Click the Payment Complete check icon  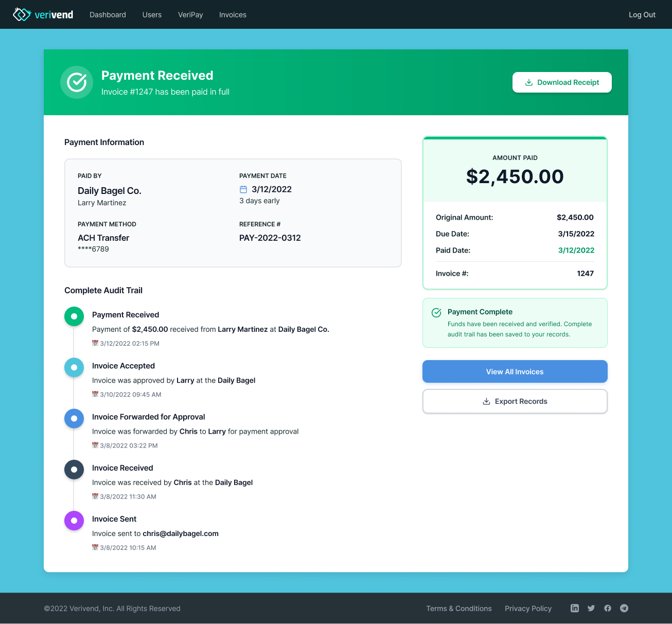(x=436, y=313)
